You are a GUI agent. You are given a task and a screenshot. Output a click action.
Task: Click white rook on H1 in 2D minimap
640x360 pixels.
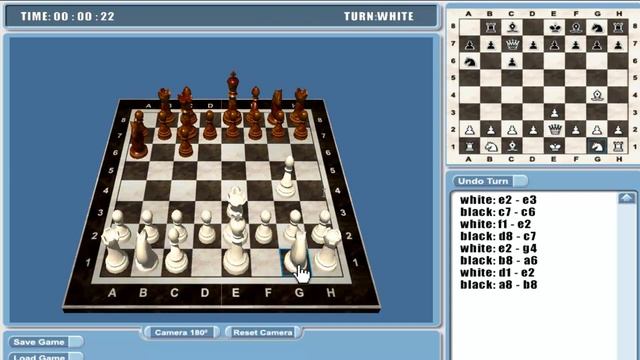click(618, 146)
